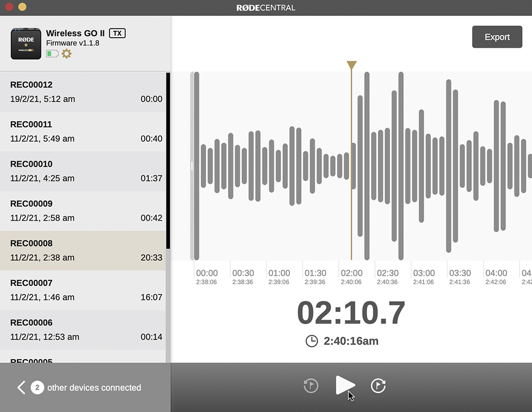Click the 00:00 timeline label
532x412 pixels.
click(206, 273)
